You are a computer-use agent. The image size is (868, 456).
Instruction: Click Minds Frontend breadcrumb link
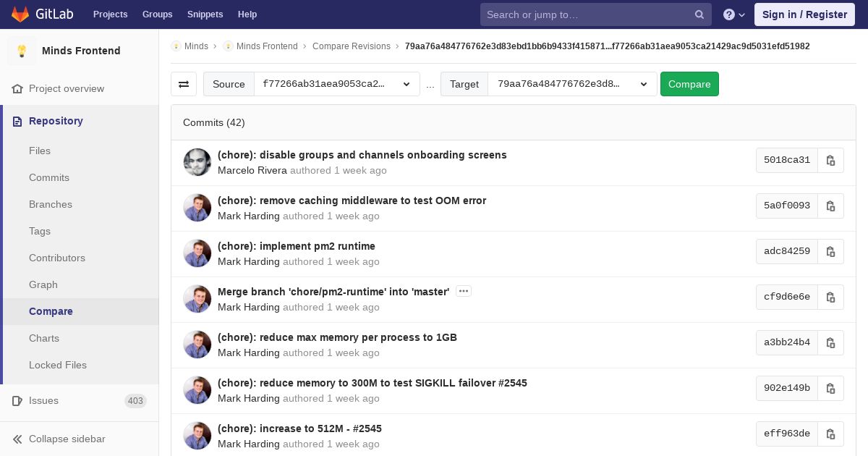coord(267,46)
